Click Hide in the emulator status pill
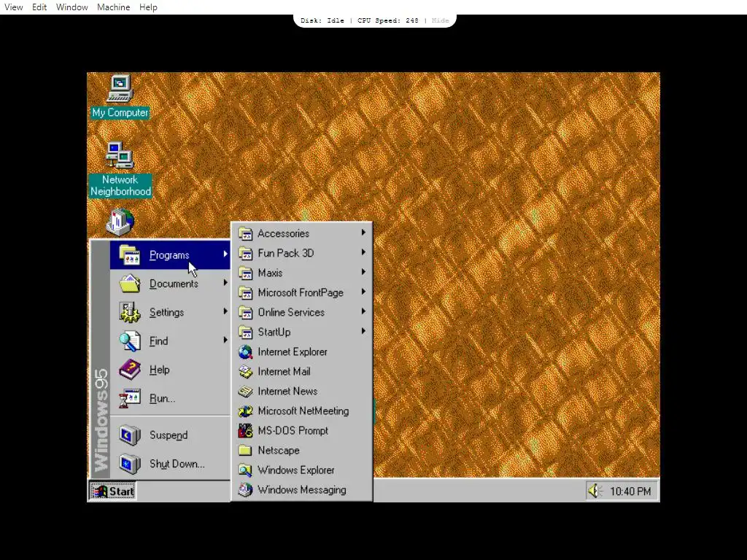 [440, 20]
